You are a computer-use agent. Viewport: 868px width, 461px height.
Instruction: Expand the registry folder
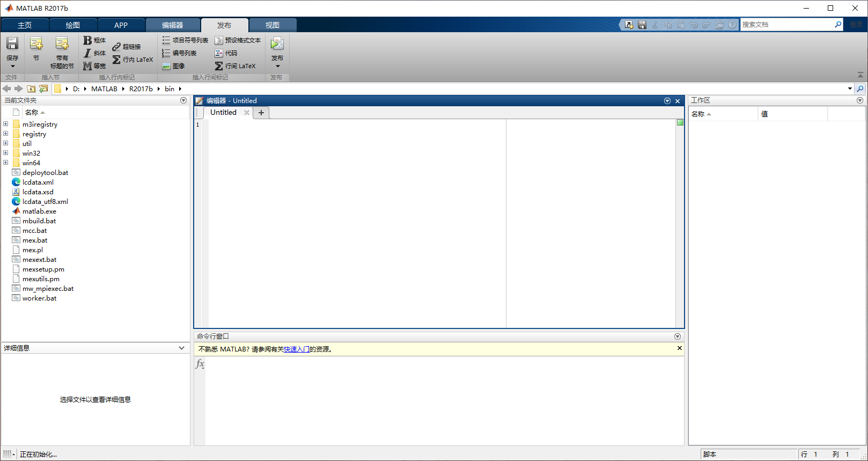(6, 134)
